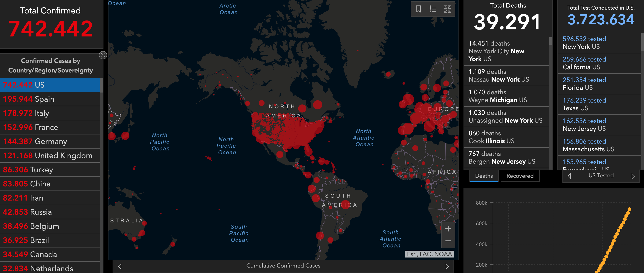Go to next map view arrow
Image resolution: width=644 pixels, height=273 pixels.
(447, 266)
